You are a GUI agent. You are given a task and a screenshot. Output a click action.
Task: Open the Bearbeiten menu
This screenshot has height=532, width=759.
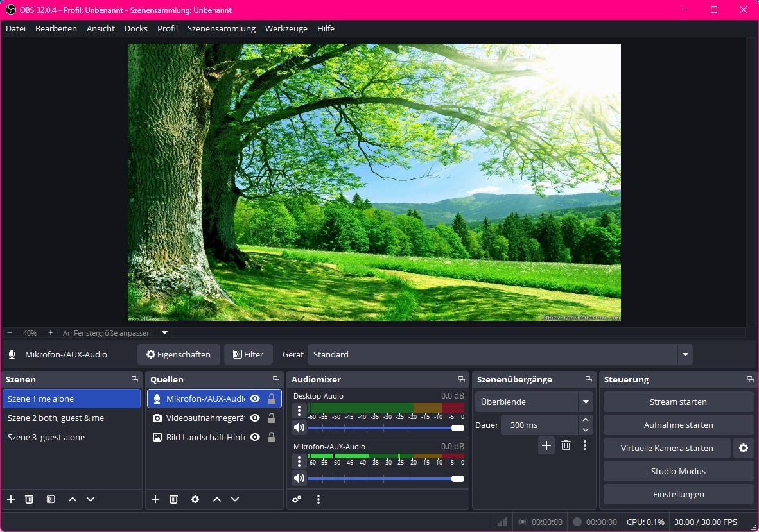click(56, 28)
